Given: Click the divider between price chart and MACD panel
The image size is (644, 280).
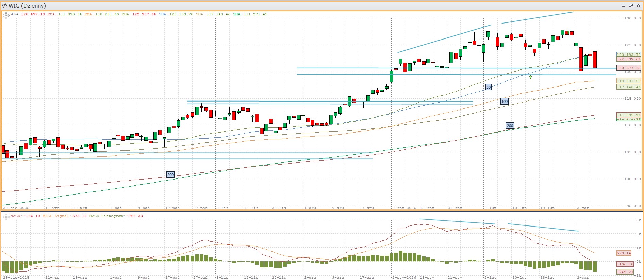Looking at the screenshot, I should click(x=322, y=211).
